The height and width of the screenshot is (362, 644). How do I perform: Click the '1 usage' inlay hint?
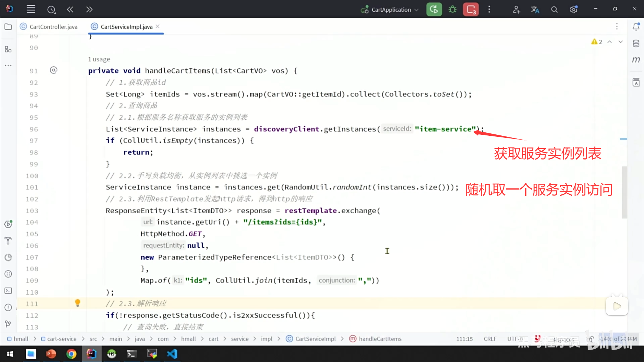pyautogui.click(x=99, y=59)
